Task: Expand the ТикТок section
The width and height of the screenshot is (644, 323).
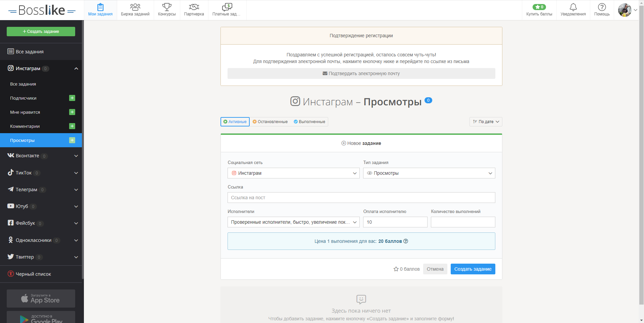Action: 76,173
